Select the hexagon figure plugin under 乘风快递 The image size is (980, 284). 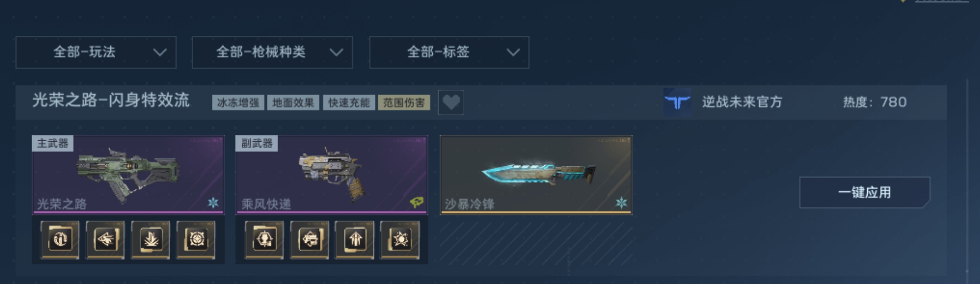[264, 240]
